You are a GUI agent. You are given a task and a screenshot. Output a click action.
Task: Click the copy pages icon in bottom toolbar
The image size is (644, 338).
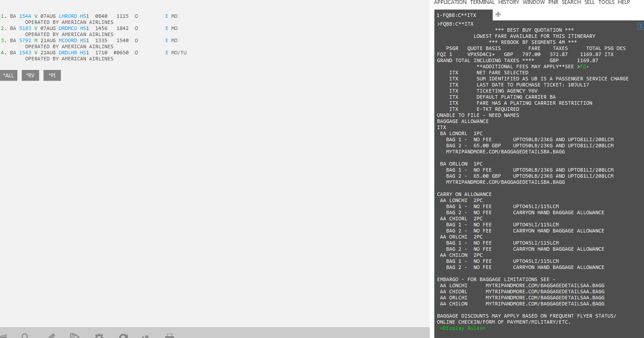pos(75,336)
